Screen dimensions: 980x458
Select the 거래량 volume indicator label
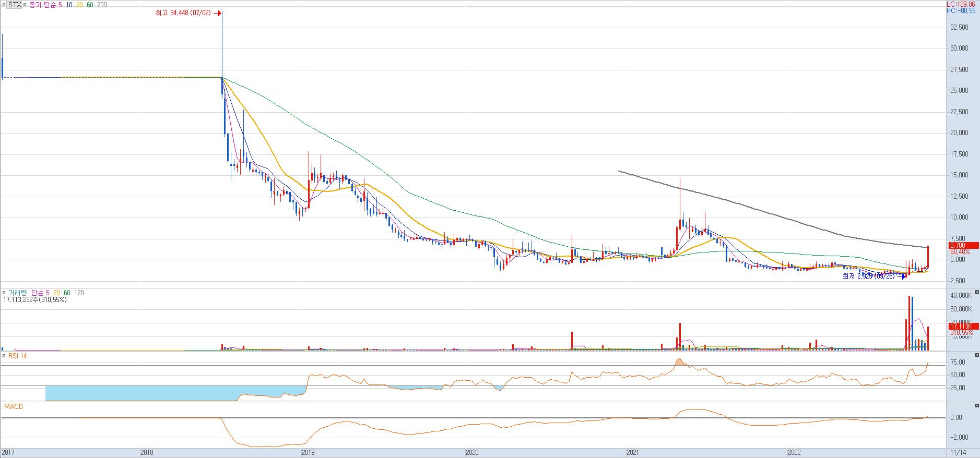click(x=17, y=293)
